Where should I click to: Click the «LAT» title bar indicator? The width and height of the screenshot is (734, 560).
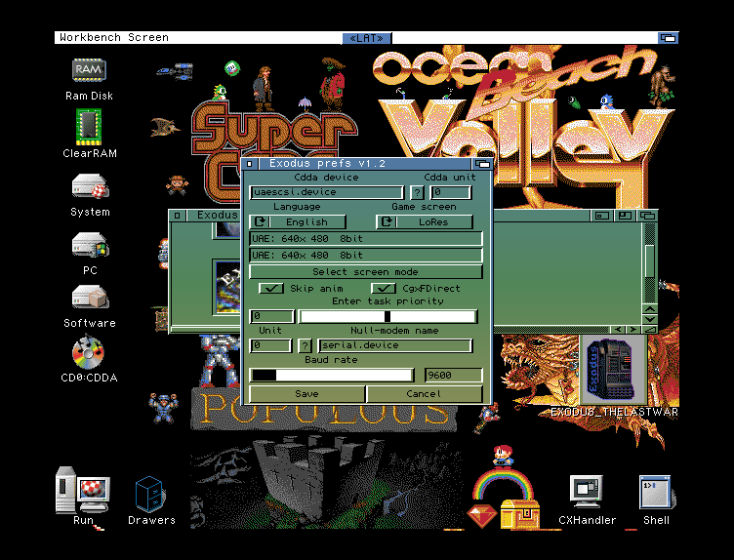click(x=366, y=38)
